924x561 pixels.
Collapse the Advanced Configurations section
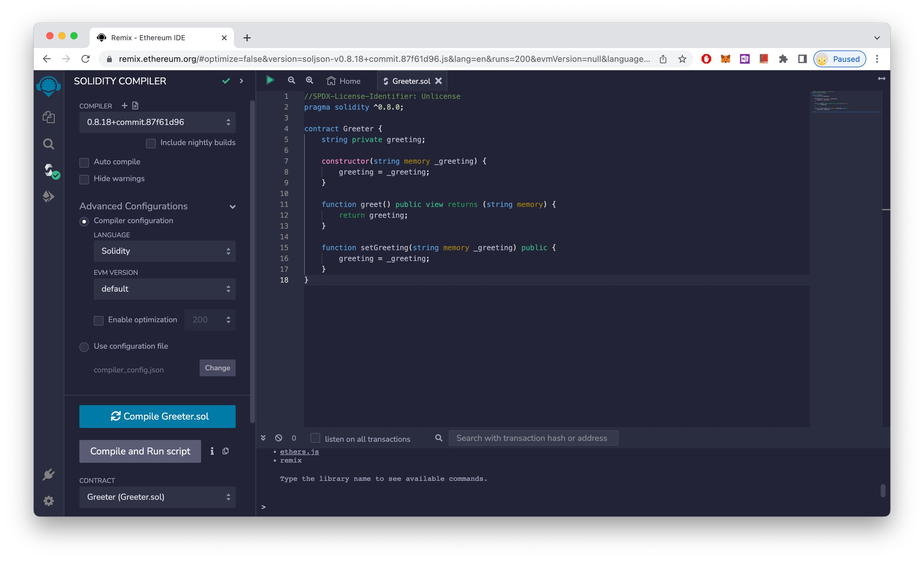(232, 207)
